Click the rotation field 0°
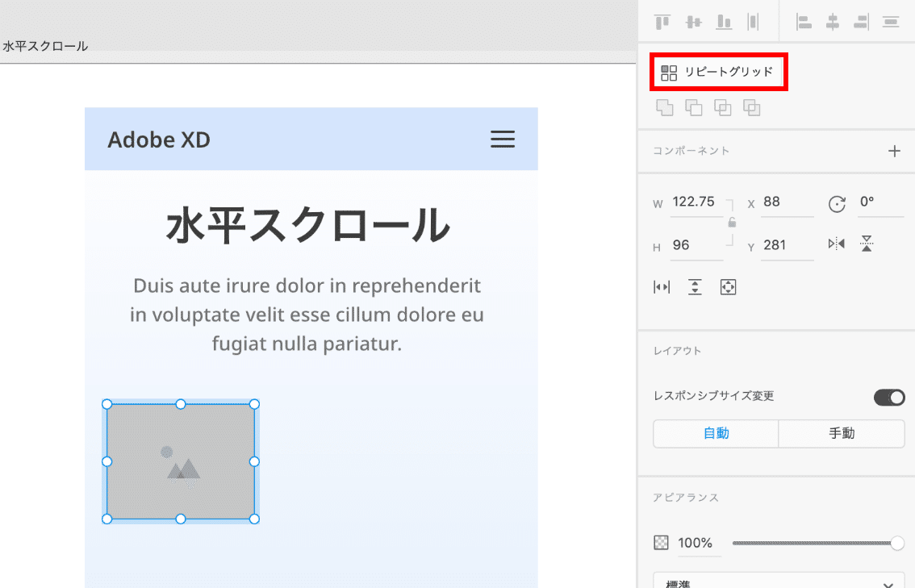 (880, 202)
